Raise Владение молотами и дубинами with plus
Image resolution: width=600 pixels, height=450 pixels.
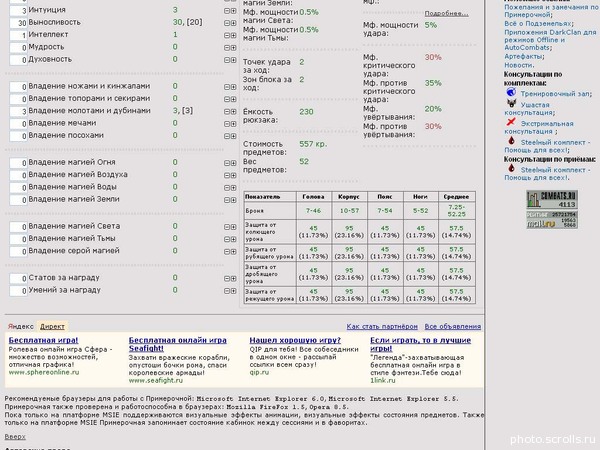coord(233,111)
